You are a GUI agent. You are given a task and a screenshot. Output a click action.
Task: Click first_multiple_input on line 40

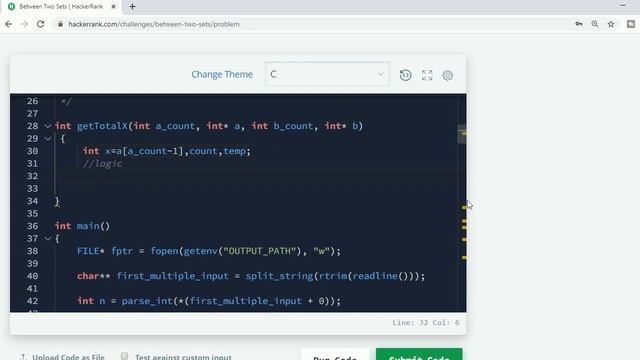(172, 276)
